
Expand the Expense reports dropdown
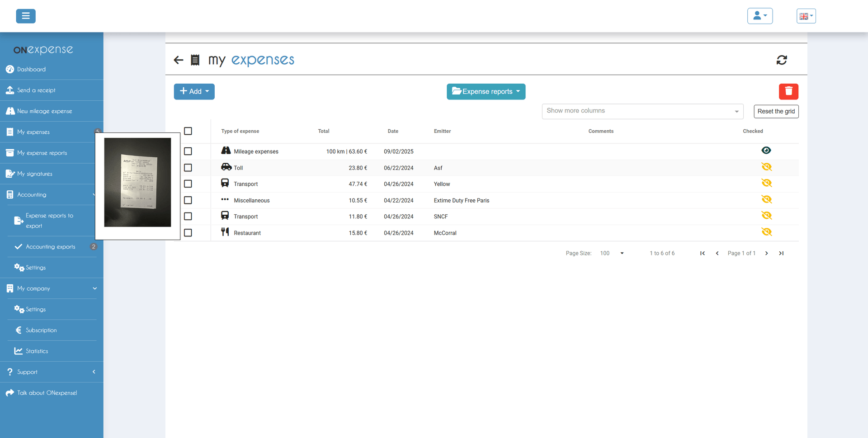(x=486, y=91)
